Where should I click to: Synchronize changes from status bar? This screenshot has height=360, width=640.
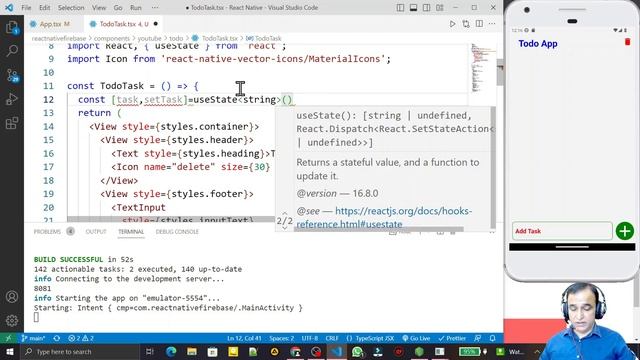[56, 338]
